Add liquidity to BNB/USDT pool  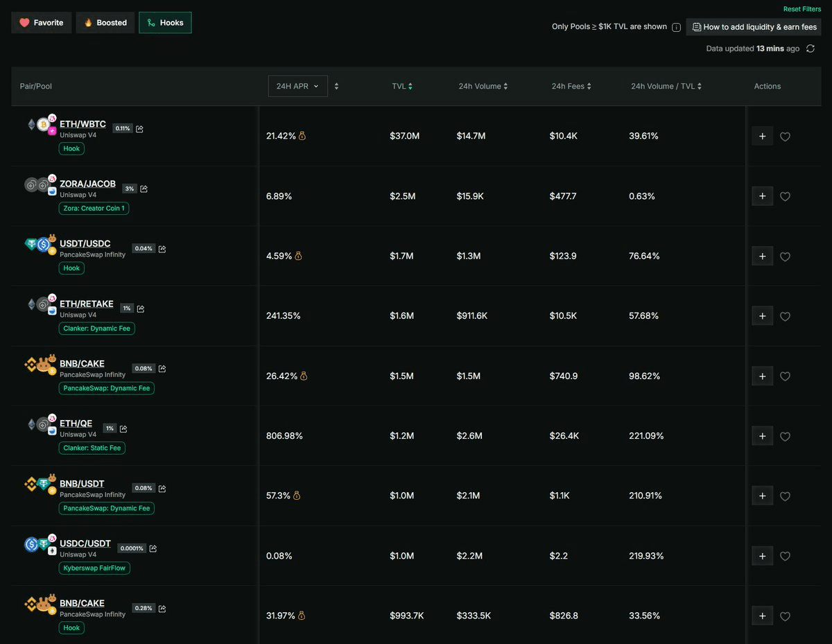(x=762, y=496)
